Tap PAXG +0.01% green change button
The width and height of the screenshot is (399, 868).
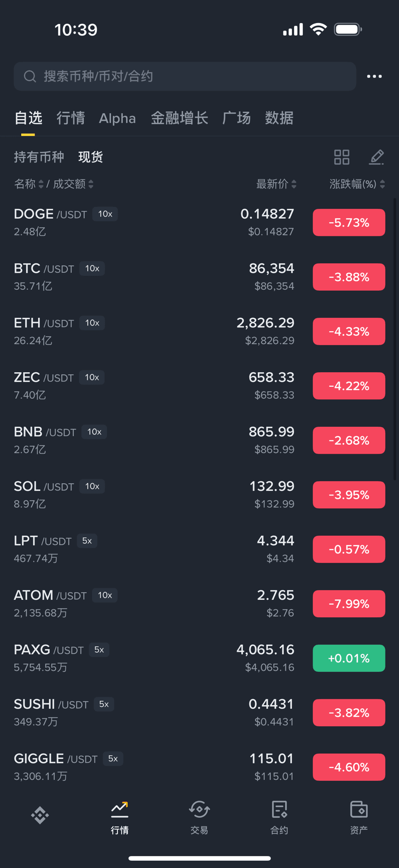[x=349, y=658]
